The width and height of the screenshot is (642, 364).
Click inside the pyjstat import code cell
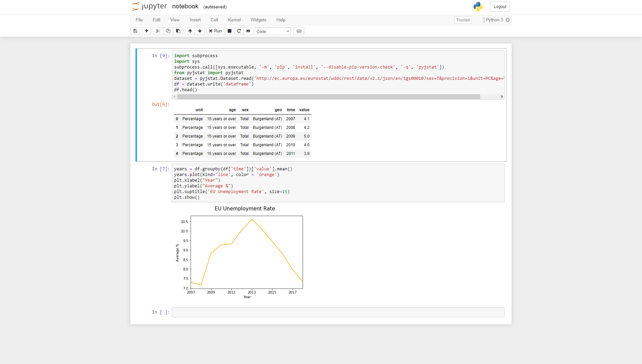pos(338,72)
